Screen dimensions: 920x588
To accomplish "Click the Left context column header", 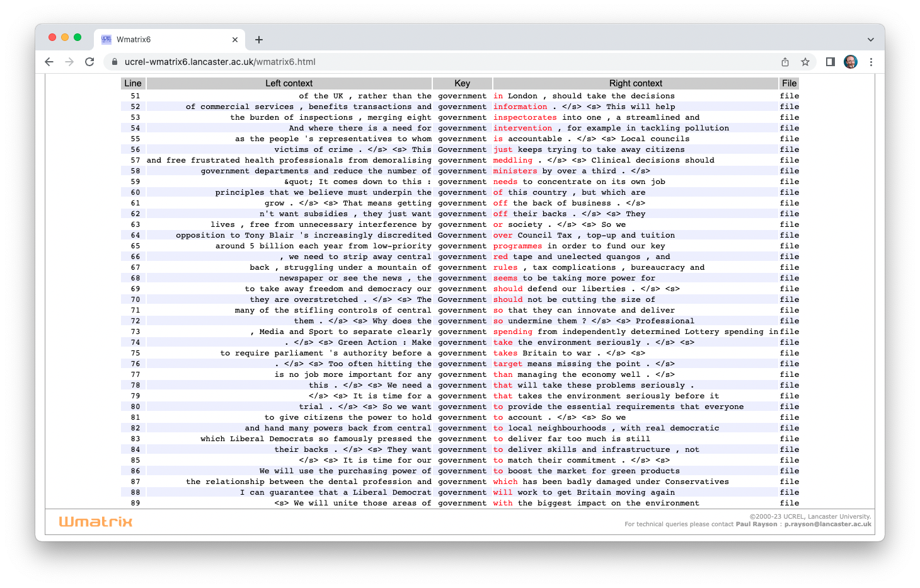I will (x=289, y=83).
